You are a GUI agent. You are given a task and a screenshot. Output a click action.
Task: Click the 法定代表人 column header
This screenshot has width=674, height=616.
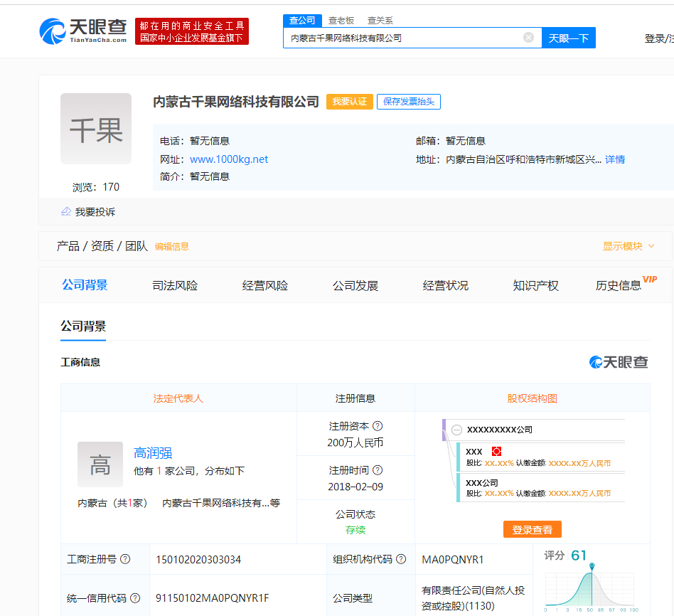pyautogui.click(x=178, y=398)
